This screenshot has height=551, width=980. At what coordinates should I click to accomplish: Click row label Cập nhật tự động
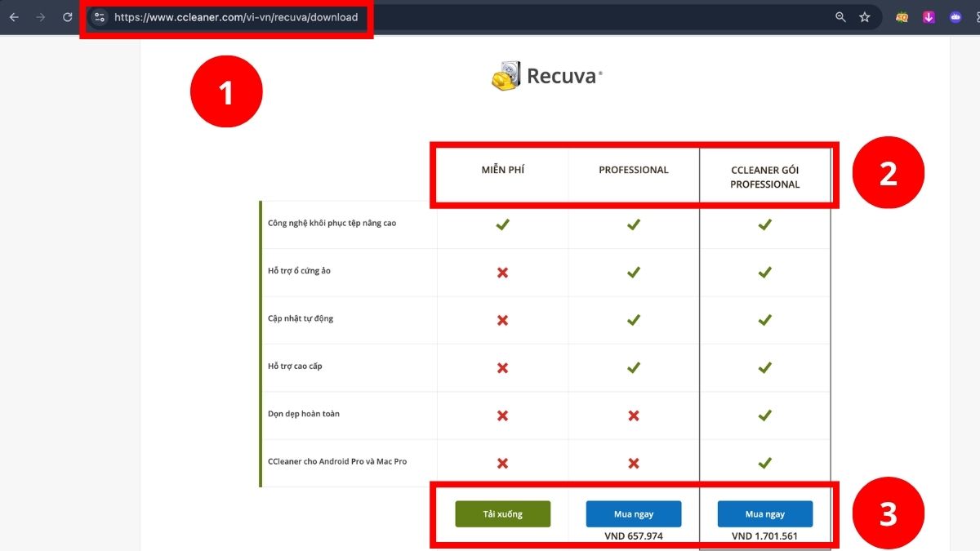pos(301,318)
